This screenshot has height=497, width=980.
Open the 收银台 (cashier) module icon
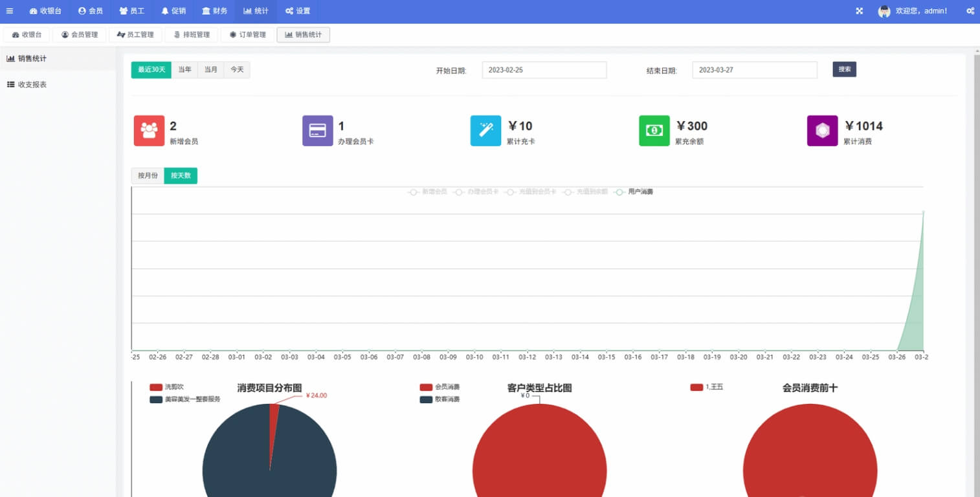[45, 10]
